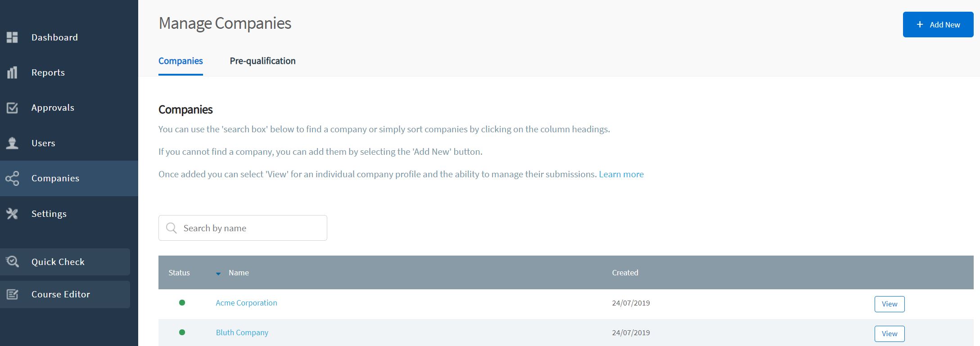Open the Acme Corporation company link
The image size is (980, 346).
(x=246, y=303)
